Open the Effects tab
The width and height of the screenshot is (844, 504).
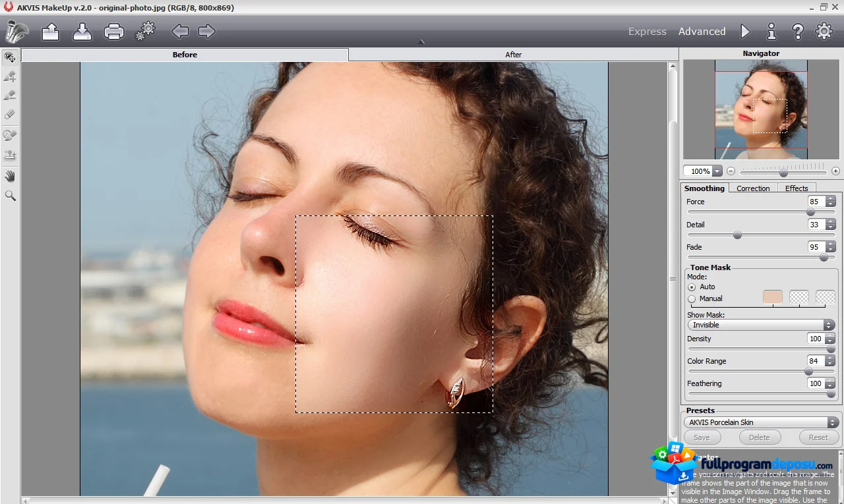[797, 188]
